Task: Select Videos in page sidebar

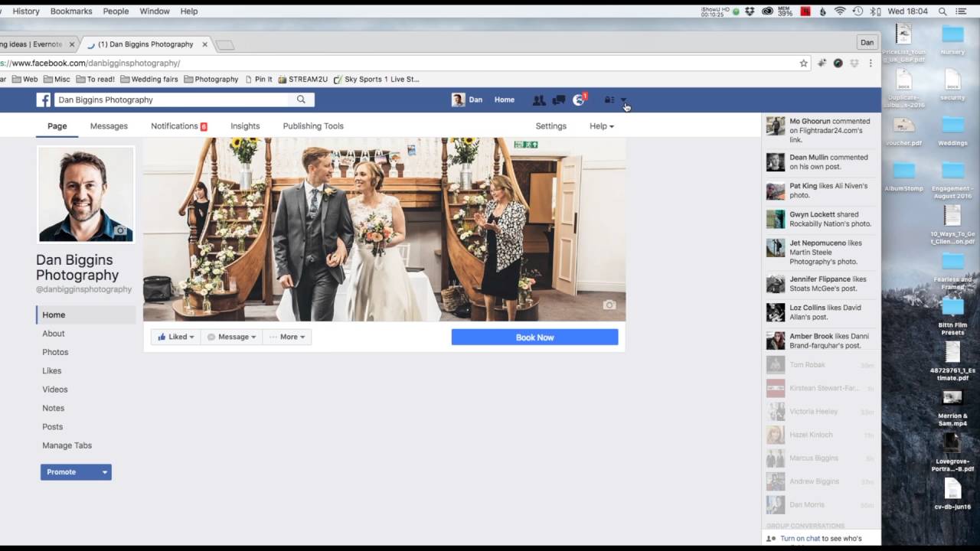Action: 55,390
